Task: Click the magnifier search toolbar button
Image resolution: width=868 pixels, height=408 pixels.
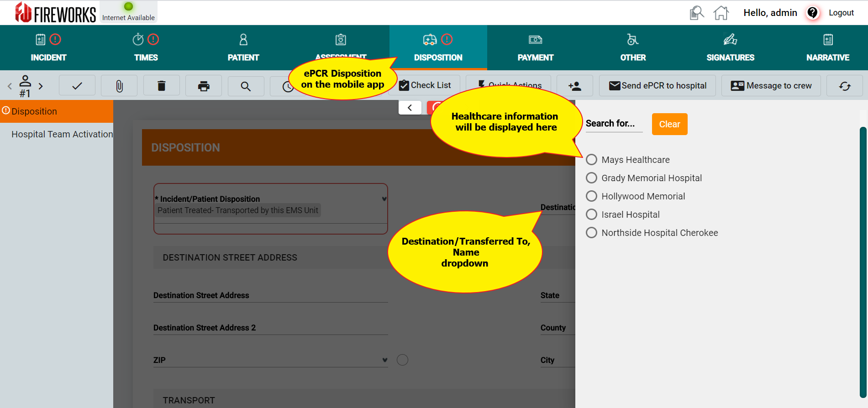Action: 246,85
